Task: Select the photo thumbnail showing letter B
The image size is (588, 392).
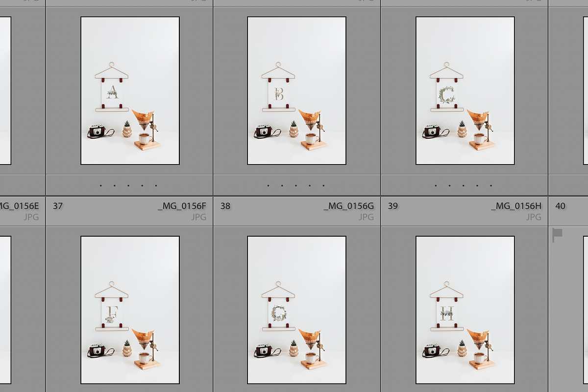Action: click(297, 91)
